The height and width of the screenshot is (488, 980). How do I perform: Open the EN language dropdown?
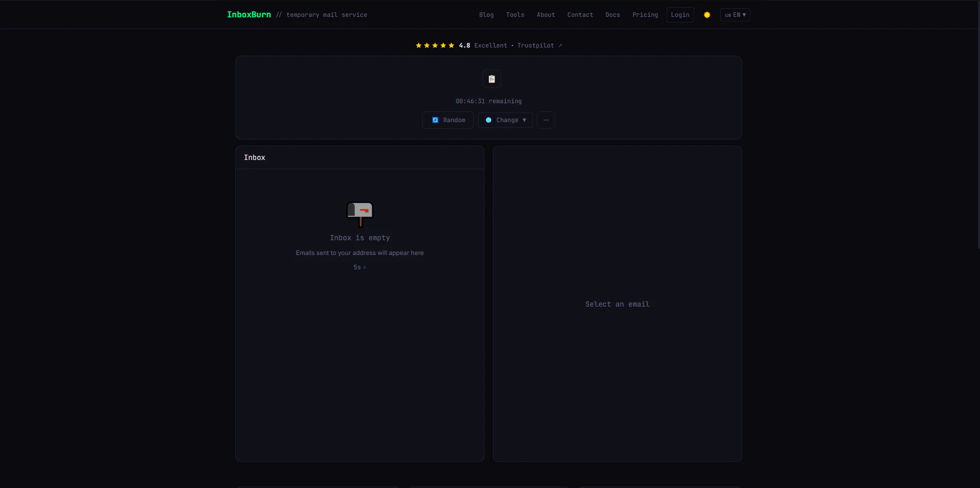tap(735, 15)
